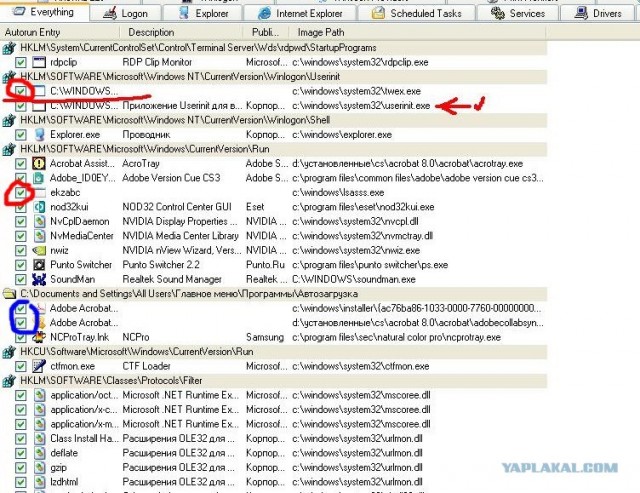Image resolution: width=640 pixels, height=493 pixels.
Task: Click the gzip entry icon
Action: click(39, 467)
